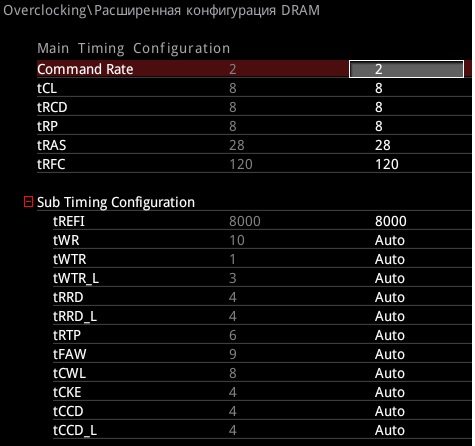This screenshot has width=475, height=446.
Task: Open the tWTR Auto setting
Action: (390, 259)
